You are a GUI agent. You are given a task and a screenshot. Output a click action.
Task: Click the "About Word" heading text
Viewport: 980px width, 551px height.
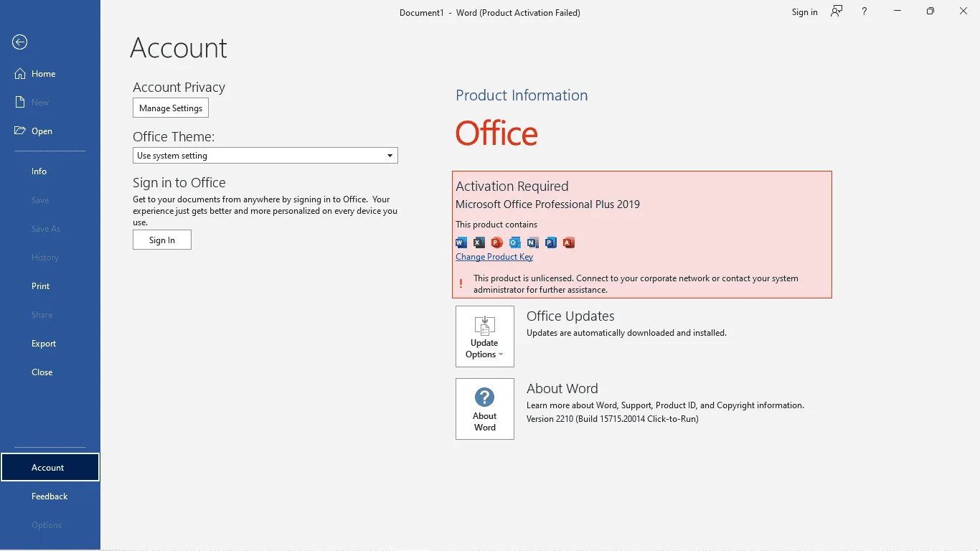[x=562, y=389]
